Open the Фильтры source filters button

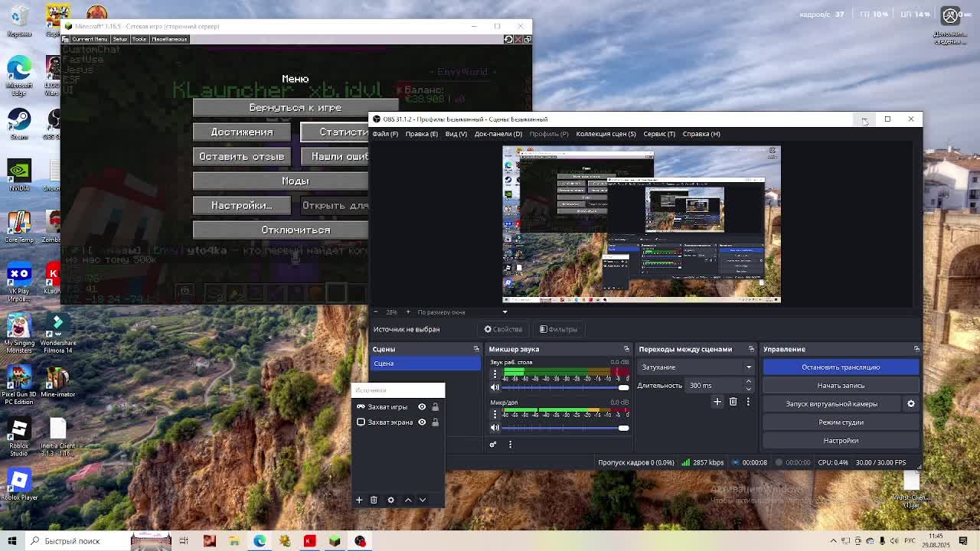click(x=559, y=329)
